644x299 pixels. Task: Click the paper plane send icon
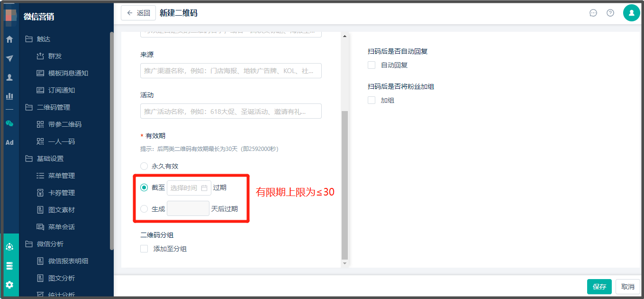9,58
